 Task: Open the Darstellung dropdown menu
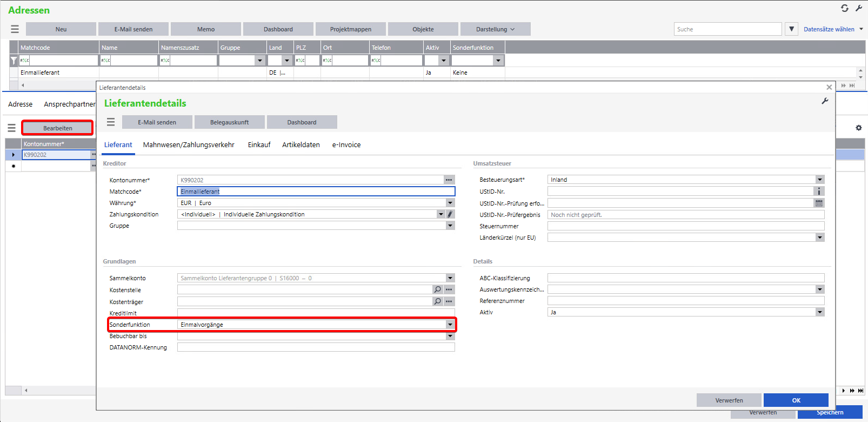tap(495, 29)
